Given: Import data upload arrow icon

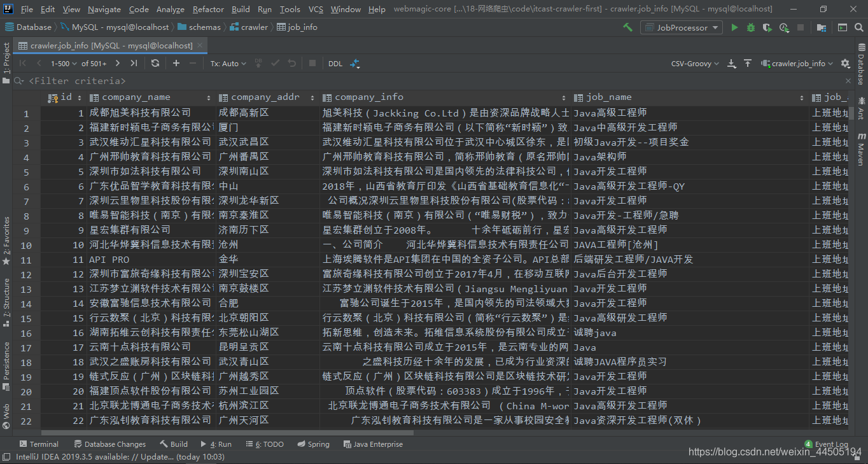Looking at the screenshot, I should [x=748, y=63].
